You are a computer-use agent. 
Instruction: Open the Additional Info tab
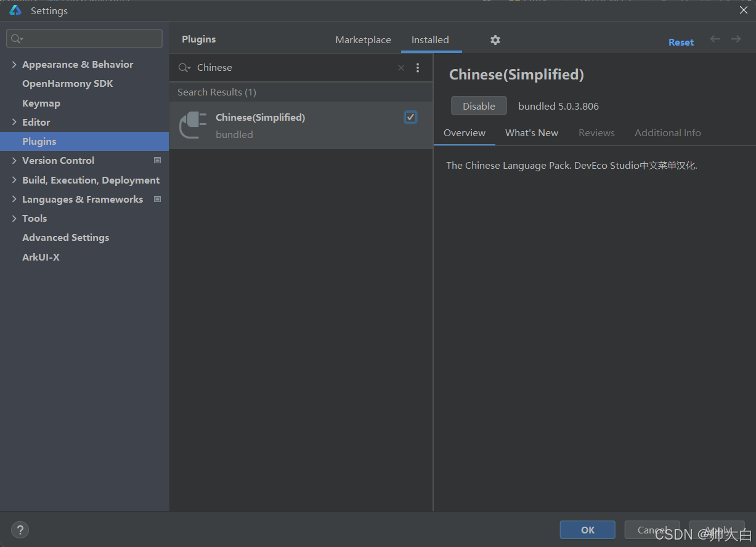click(668, 132)
